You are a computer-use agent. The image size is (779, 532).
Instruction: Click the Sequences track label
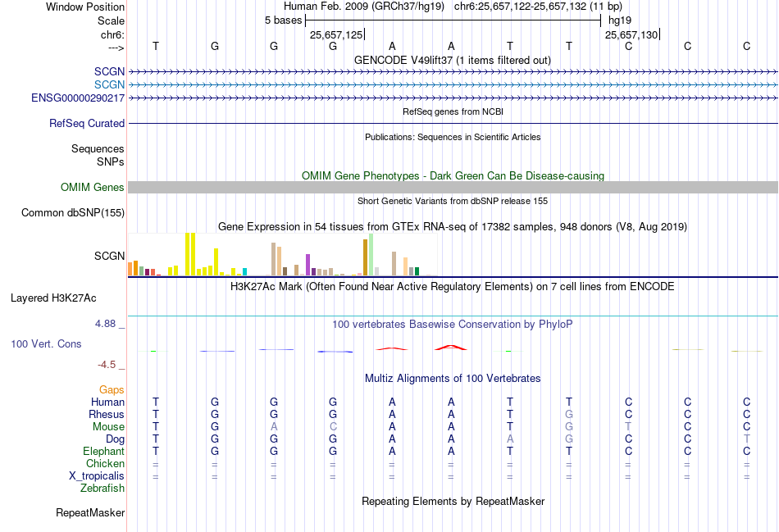[98, 148]
